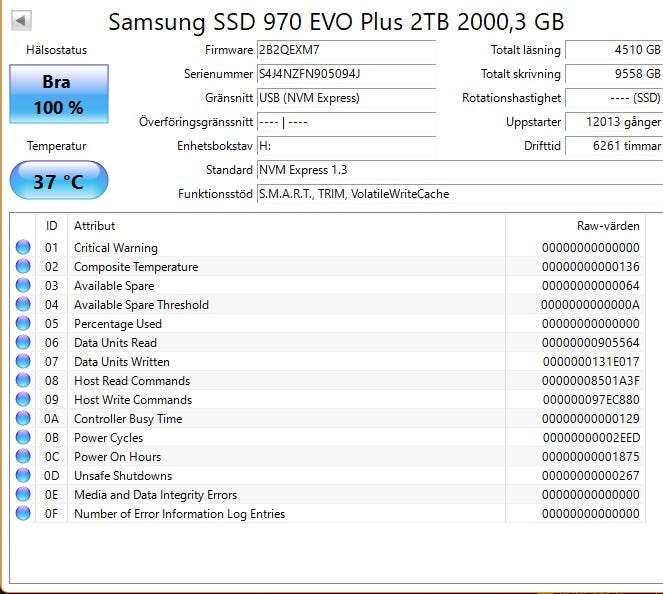This screenshot has width=663, height=594.
Task: Select the Media and Data Integrity Errors name
Action: (156, 495)
